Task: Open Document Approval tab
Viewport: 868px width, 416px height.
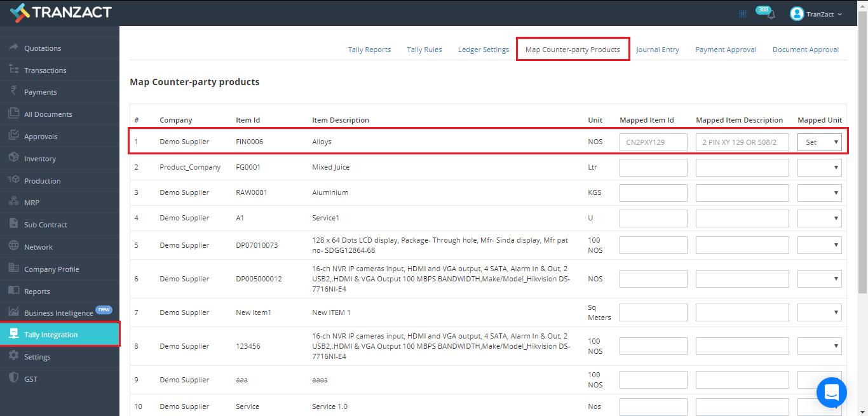Action: click(x=806, y=50)
